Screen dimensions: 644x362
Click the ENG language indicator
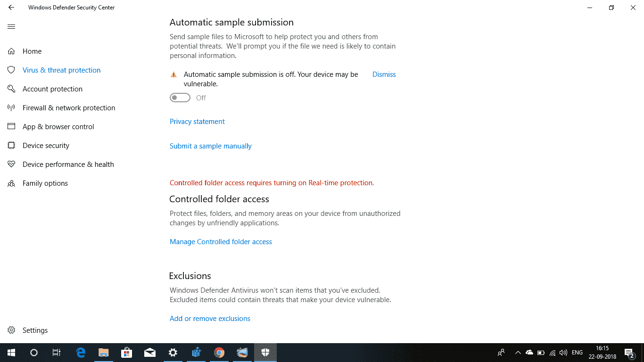pos(577,353)
